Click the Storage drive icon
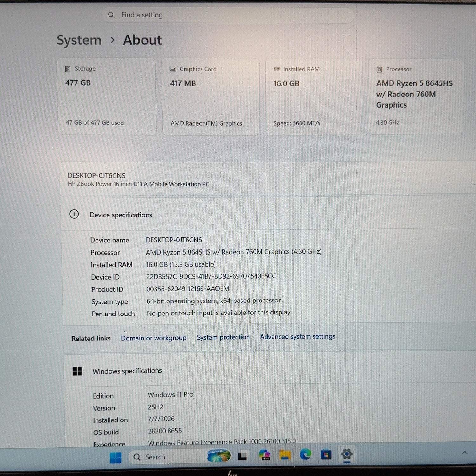 pos(68,69)
